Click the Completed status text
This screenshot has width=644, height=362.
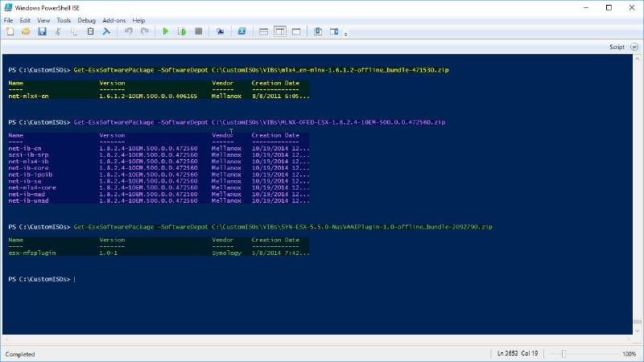point(20,354)
